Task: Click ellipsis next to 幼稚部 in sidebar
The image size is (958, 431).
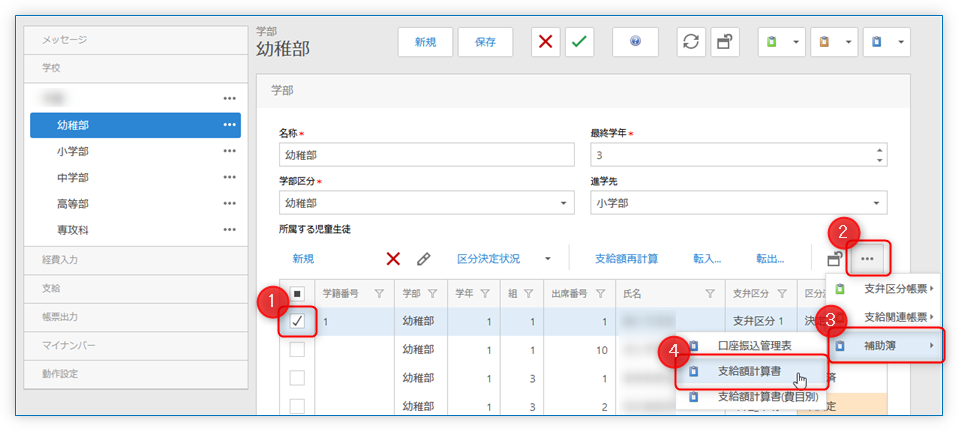Action: tap(230, 125)
